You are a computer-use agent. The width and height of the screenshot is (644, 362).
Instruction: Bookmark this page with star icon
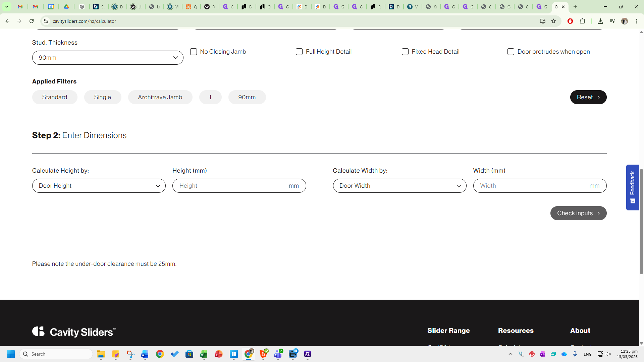(553, 21)
